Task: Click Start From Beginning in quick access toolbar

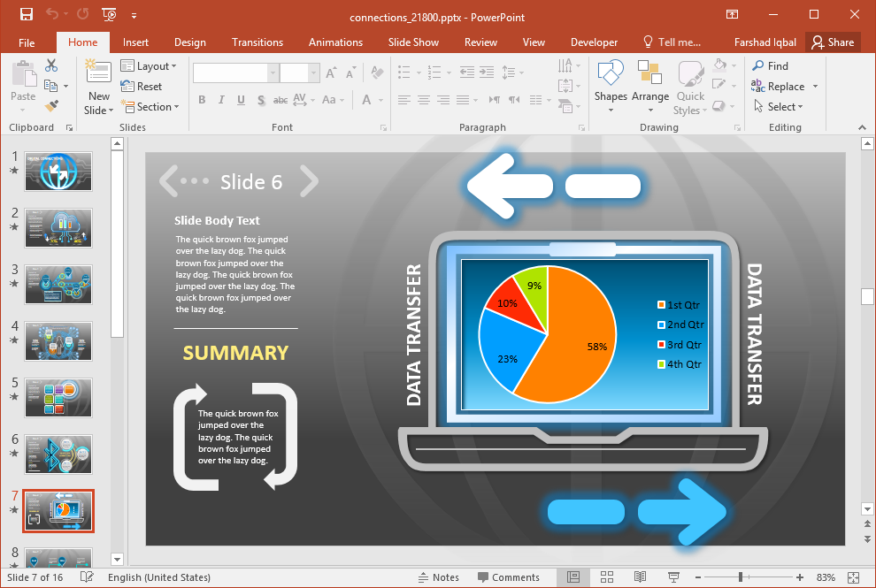Action: point(110,15)
